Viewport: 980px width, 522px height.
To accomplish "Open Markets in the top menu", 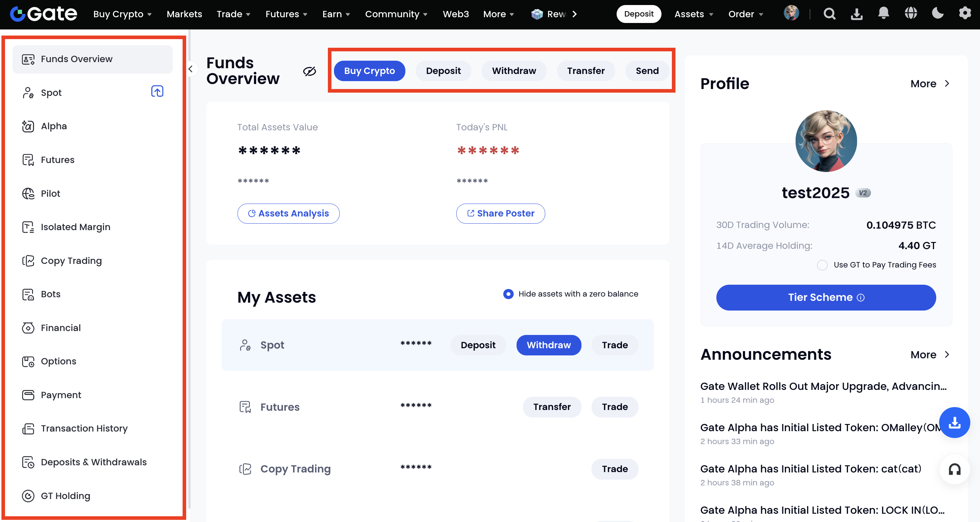I will click(x=184, y=14).
